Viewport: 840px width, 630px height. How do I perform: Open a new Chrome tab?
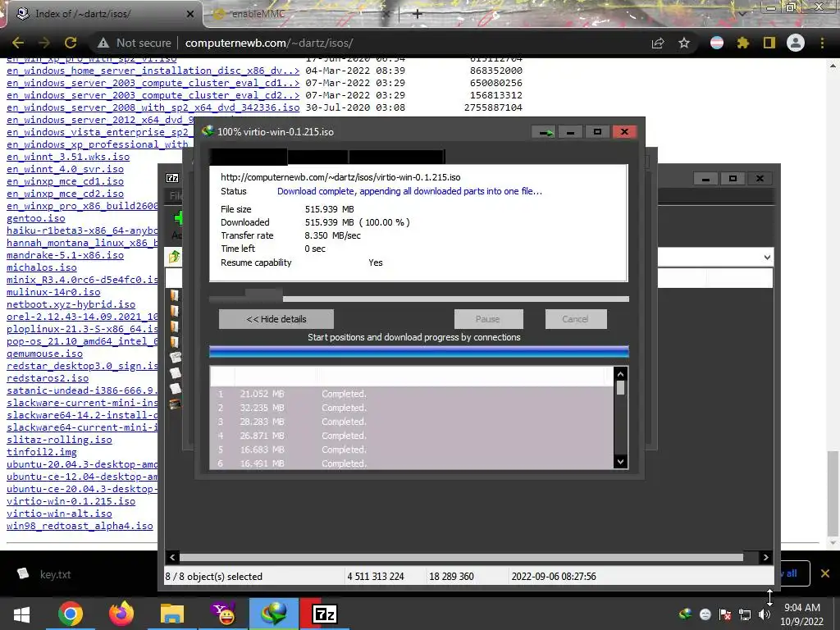[x=418, y=14]
